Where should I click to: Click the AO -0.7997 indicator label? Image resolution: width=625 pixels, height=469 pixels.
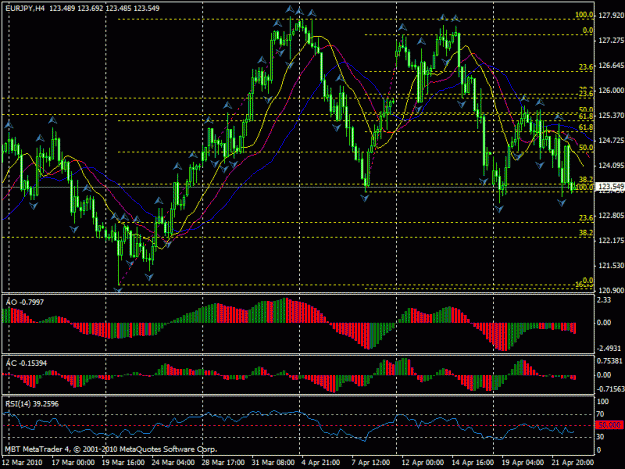(25, 302)
